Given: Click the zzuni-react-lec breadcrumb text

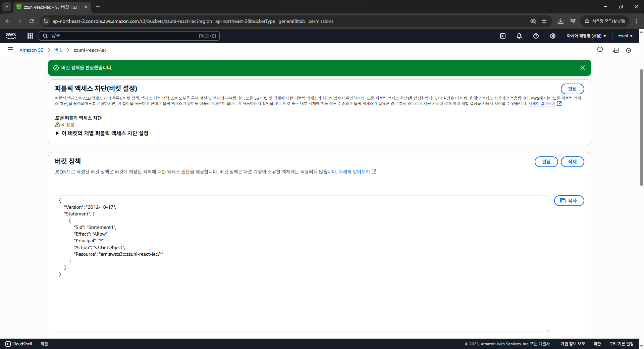Looking at the screenshot, I should [90, 50].
